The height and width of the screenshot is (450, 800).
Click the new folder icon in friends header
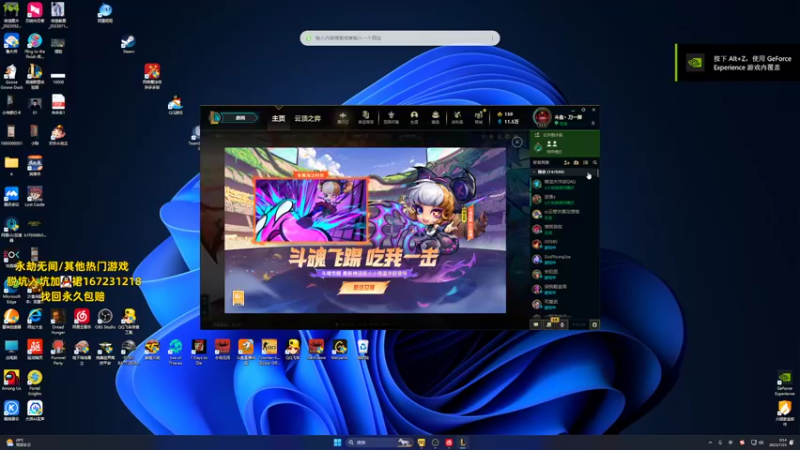pyautogui.click(x=576, y=162)
